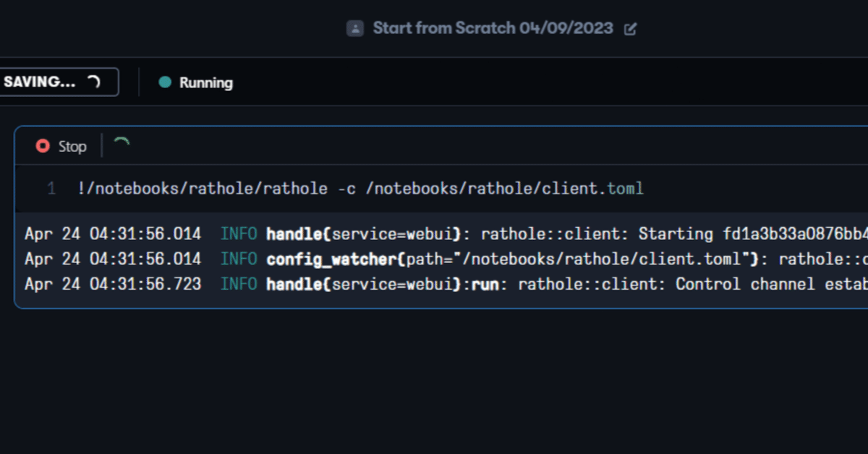Click the notebook owner avatar icon
Screen dimensions: 868x454
pyautogui.click(x=354, y=28)
